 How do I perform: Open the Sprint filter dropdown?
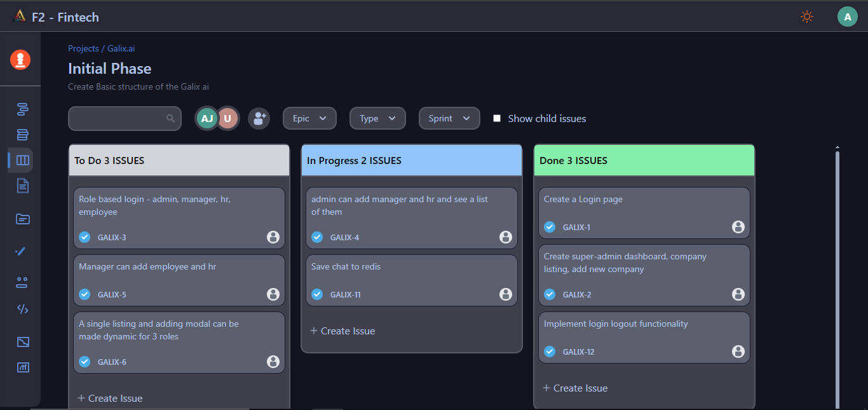(449, 118)
